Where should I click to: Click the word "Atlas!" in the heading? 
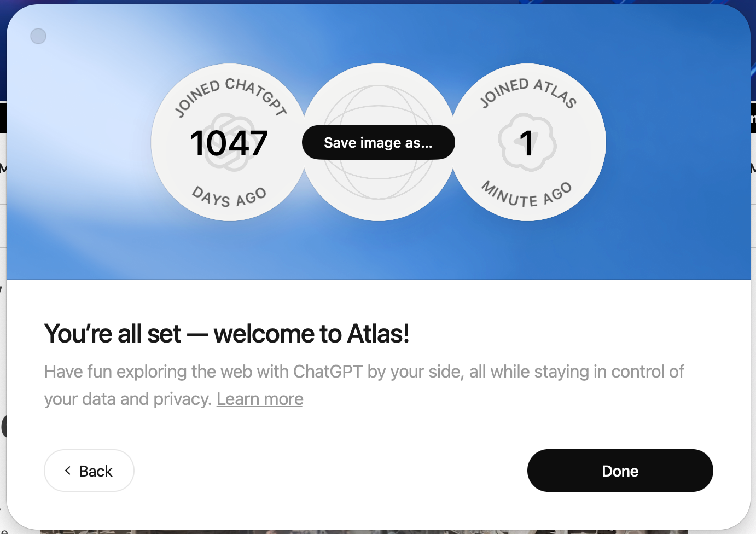coord(378,334)
